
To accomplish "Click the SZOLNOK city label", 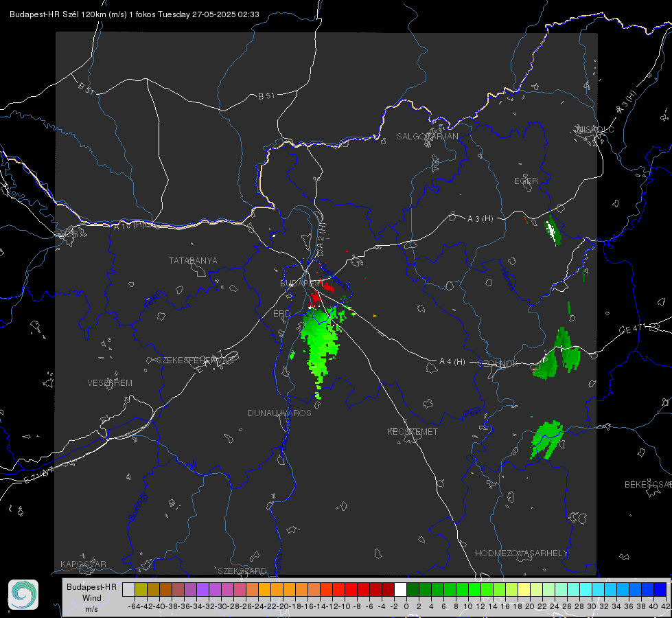I will tap(498, 364).
